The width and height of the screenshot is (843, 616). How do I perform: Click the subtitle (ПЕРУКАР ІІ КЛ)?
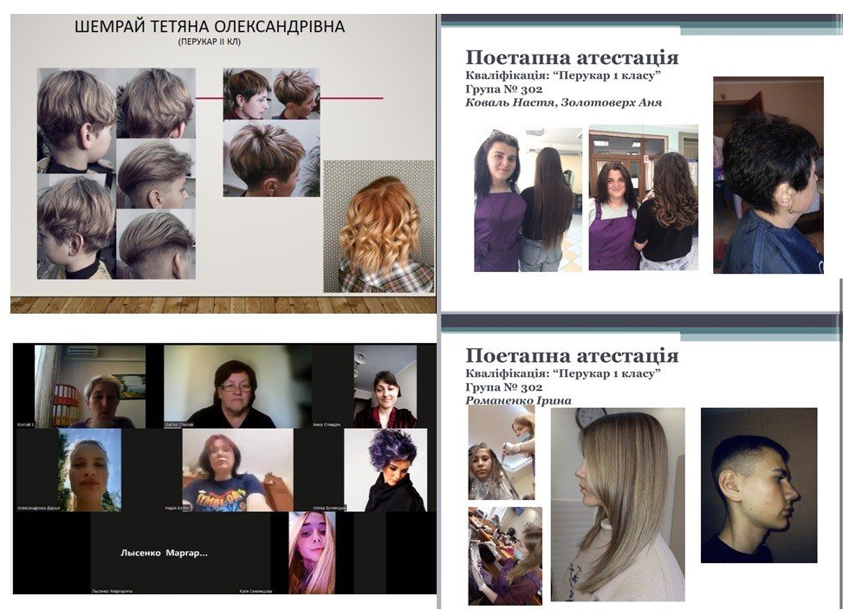point(209,42)
